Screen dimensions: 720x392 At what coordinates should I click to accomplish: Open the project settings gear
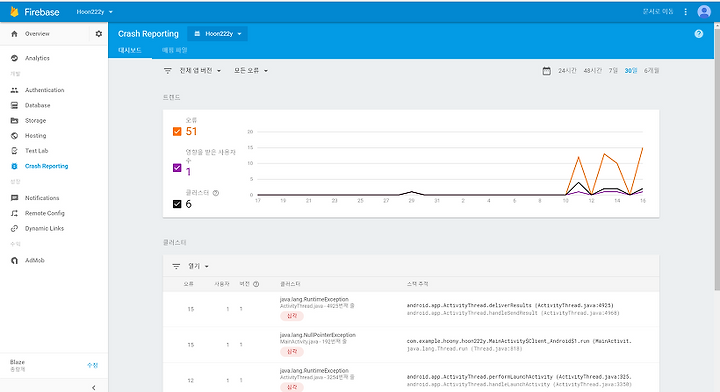click(x=99, y=34)
